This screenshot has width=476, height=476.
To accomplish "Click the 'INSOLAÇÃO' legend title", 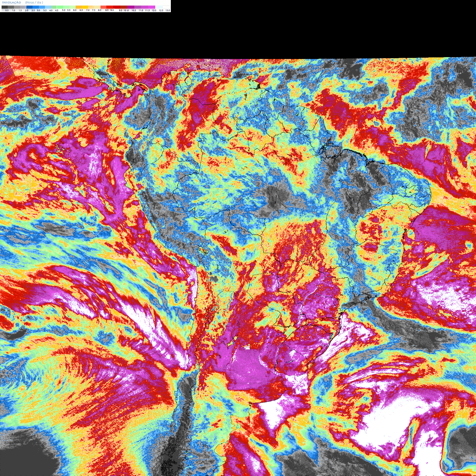I will (x=12, y=2).
